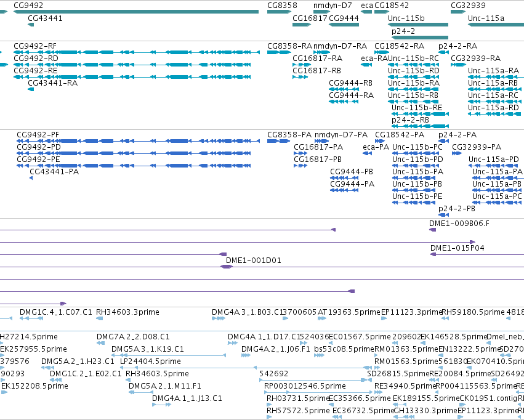Click EST RH34603.5prime
The height and width of the screenshot is (420, 524).
coord(157,374)
